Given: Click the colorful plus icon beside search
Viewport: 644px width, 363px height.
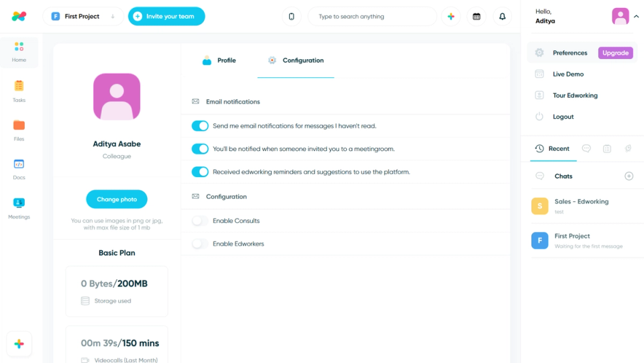Looking at the screenshot, I should 451,16.
